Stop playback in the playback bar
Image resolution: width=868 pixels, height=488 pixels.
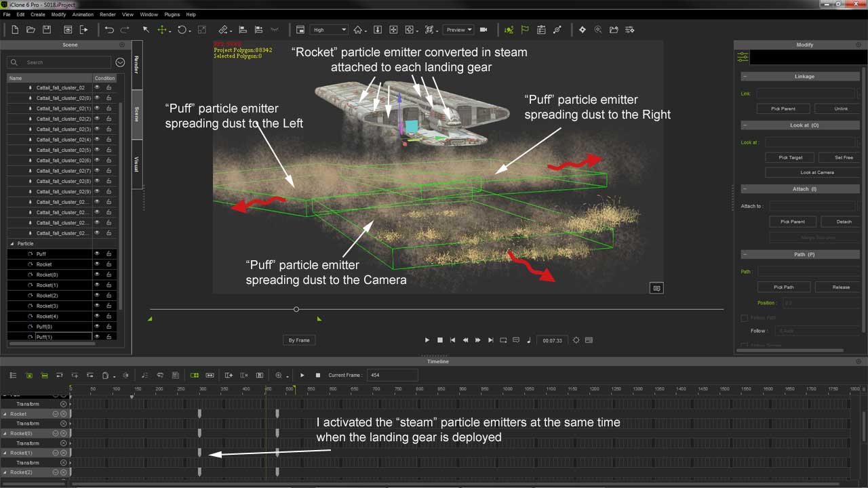(x=439, y=340)
